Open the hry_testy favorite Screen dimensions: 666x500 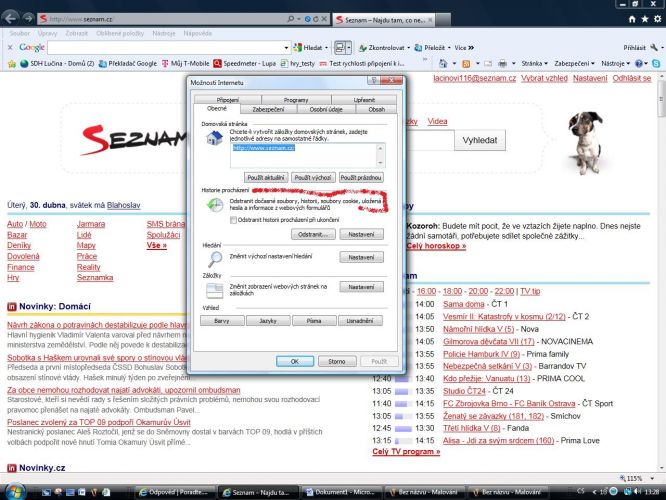point(298,64)
